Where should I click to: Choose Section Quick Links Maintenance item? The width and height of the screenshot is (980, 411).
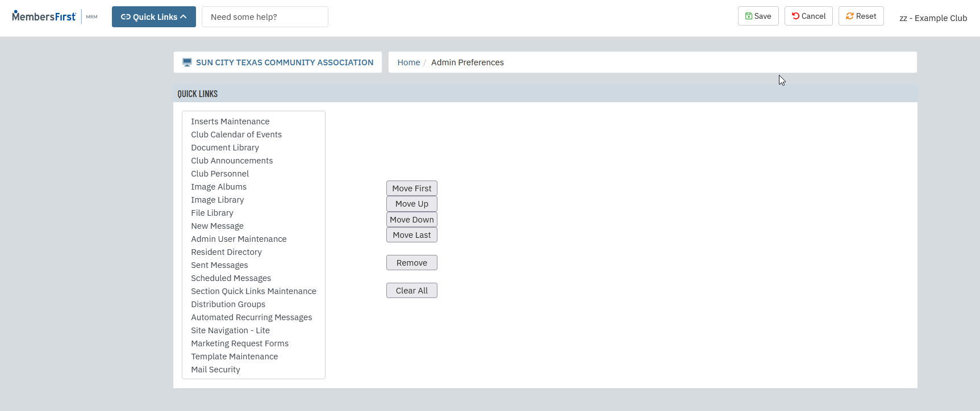[x=253, y=291]
